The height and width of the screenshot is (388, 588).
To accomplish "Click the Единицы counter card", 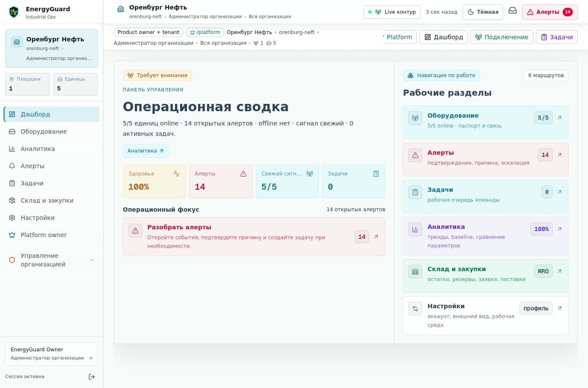I will 75,84.
